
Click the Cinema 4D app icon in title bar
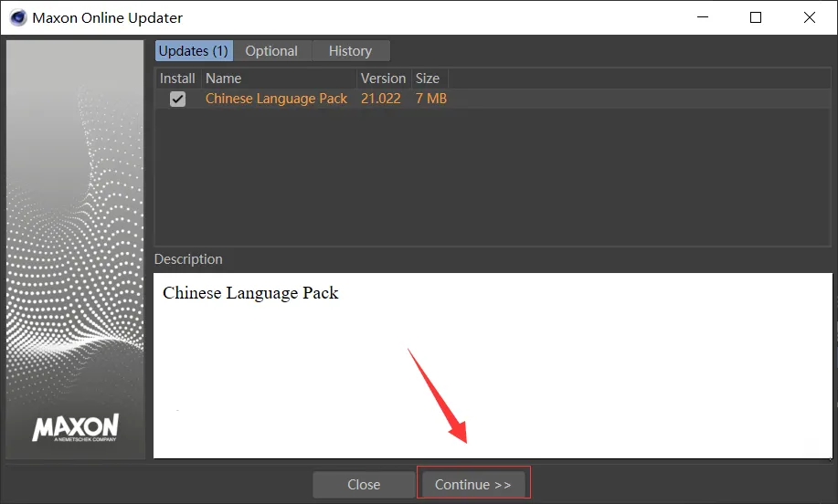17,17
